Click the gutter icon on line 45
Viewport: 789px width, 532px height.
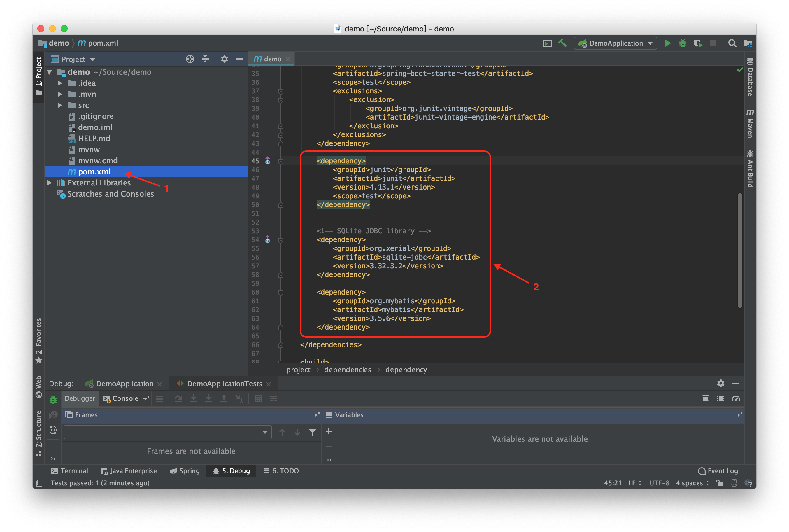click(x=268, y=161)
